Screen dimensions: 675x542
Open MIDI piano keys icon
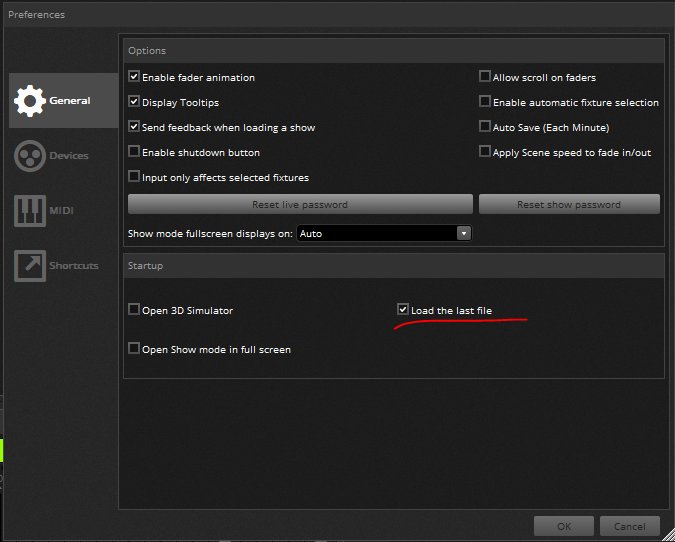(x=30, y=211)
